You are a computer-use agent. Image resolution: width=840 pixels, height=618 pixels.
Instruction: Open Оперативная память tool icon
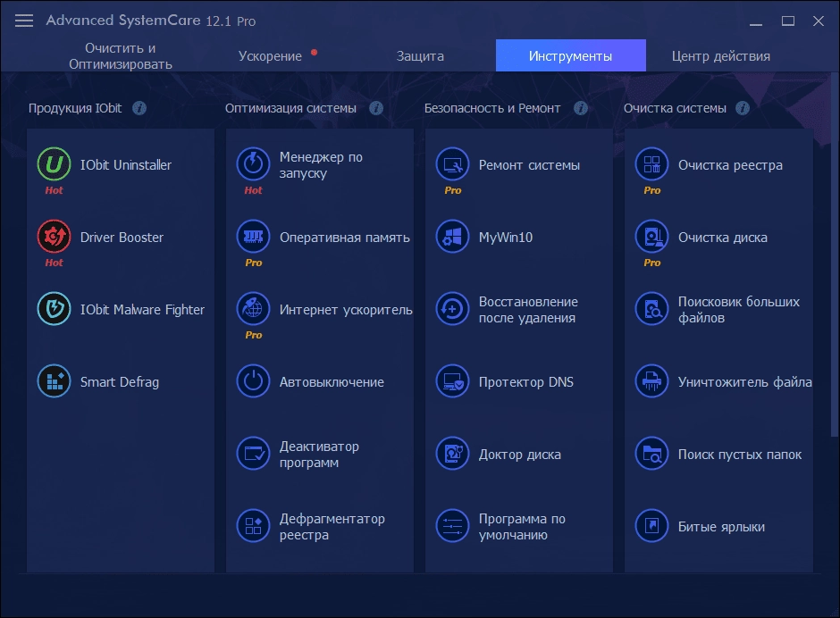254,236
